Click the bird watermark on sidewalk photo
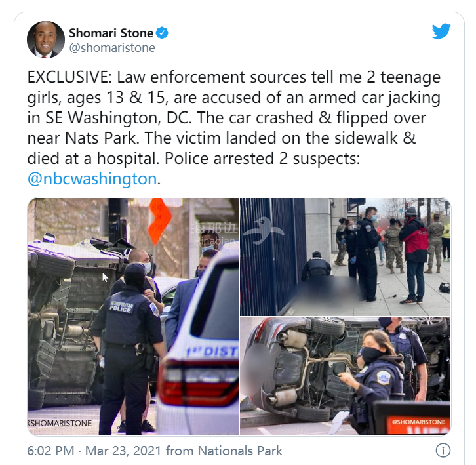 tap(264, 231)
